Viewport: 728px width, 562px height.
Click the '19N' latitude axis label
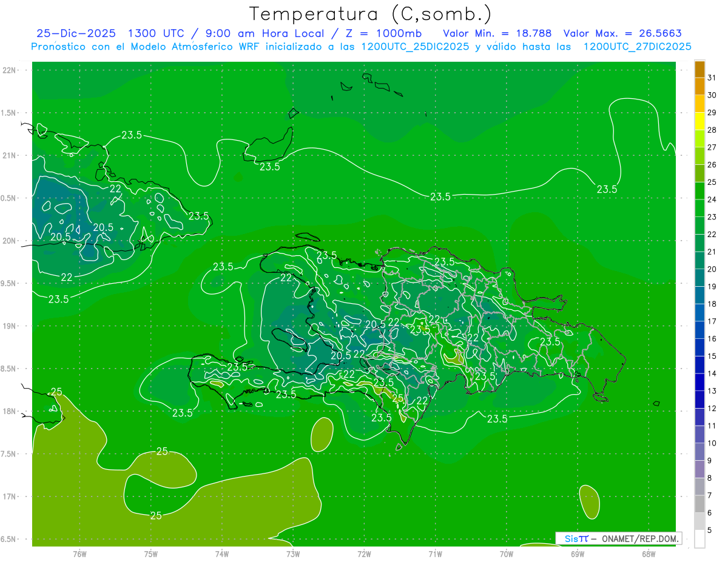click(10, 326)
